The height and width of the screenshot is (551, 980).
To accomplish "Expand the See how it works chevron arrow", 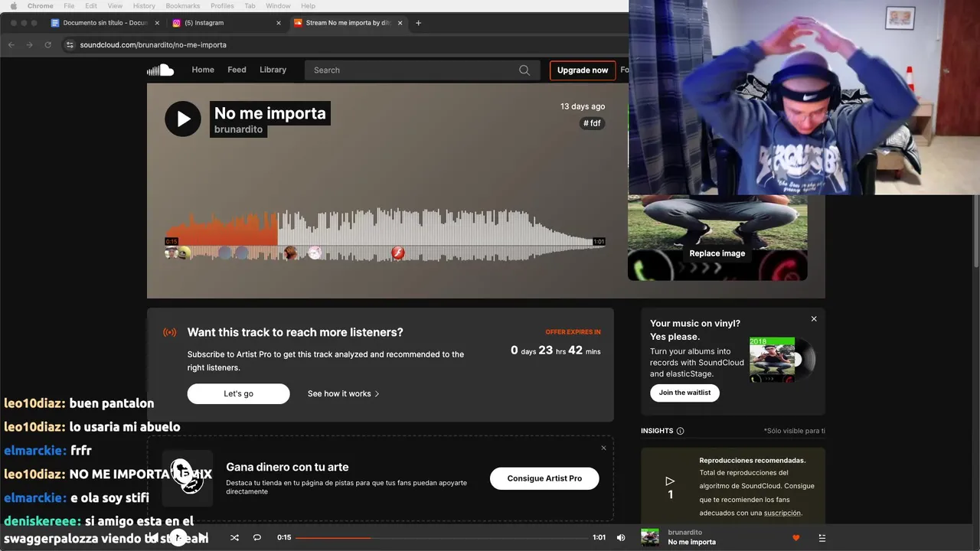I will (377, 394).
